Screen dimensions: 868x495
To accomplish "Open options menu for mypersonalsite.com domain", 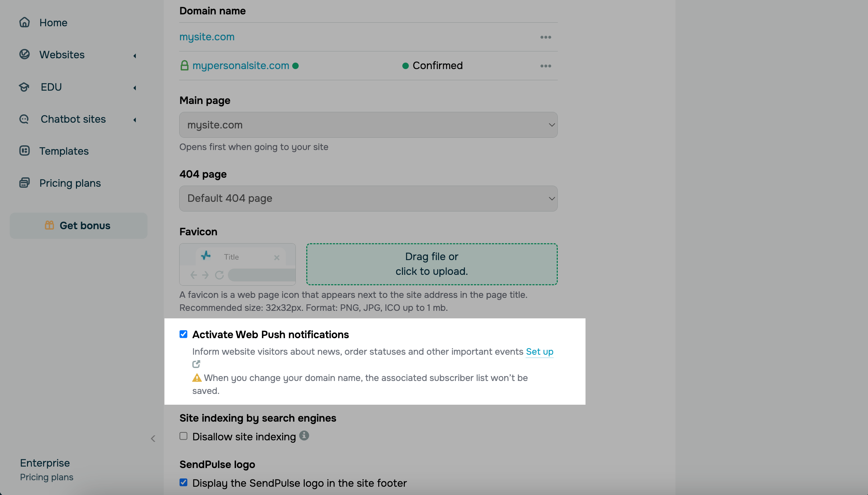I will (x=546, y=66).
